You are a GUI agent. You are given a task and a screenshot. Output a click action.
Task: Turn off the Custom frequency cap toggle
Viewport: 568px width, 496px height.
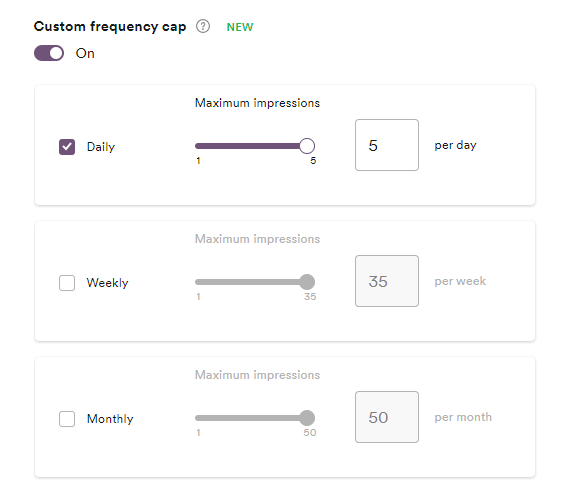tap(49, 53)
